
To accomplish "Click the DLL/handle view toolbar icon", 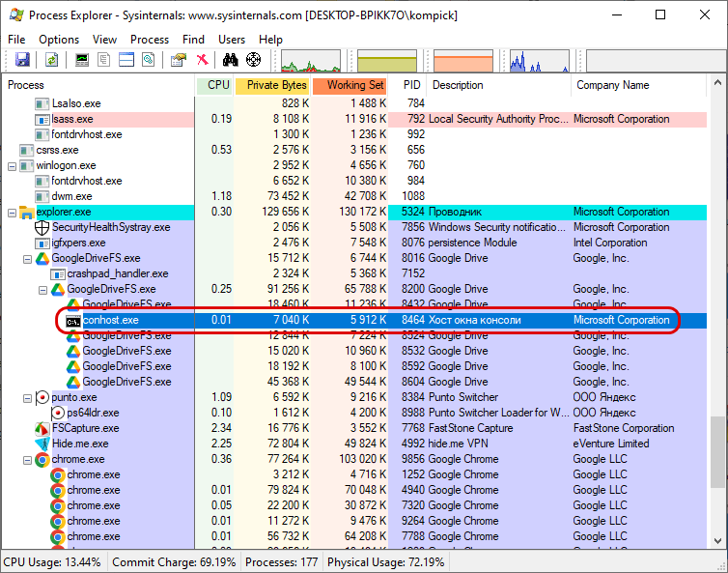I will (148, 60).
